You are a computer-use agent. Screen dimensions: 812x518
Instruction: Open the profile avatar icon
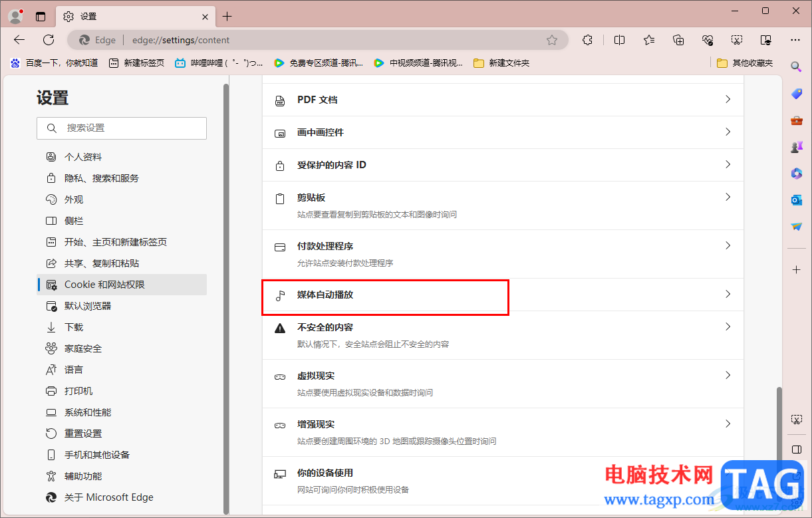point(15,17)
